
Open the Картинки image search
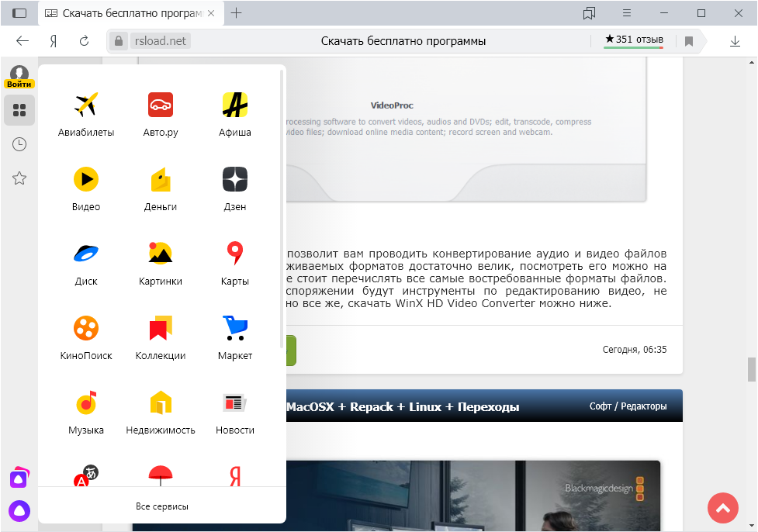click(x=161, y=264)
